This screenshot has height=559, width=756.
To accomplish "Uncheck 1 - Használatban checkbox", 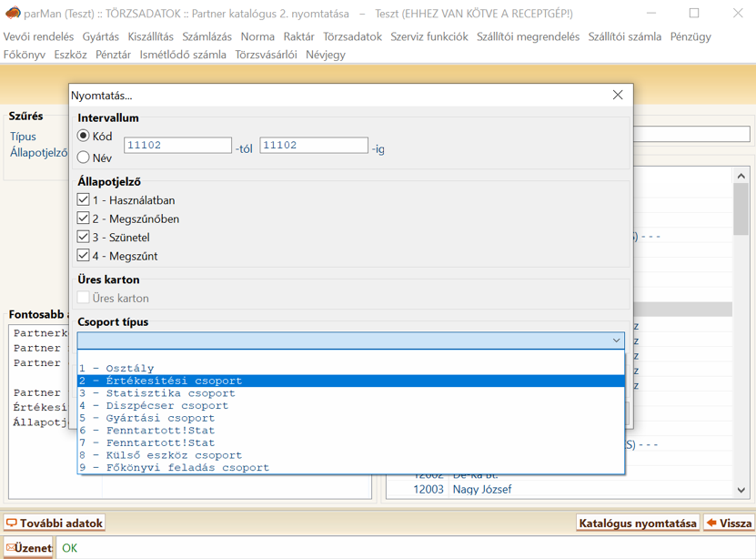I will [x=84, y=199].
